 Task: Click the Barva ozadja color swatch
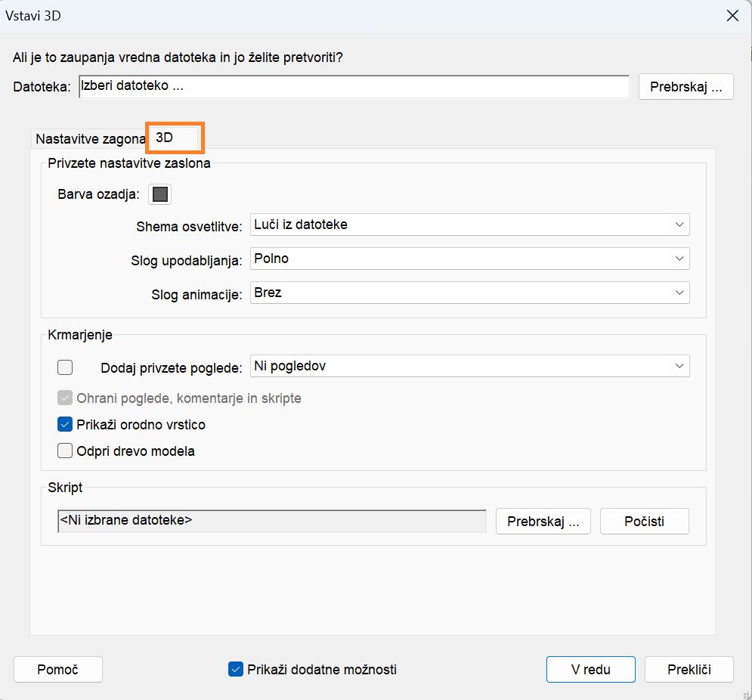pyautogui.click(x=159, y=194)
